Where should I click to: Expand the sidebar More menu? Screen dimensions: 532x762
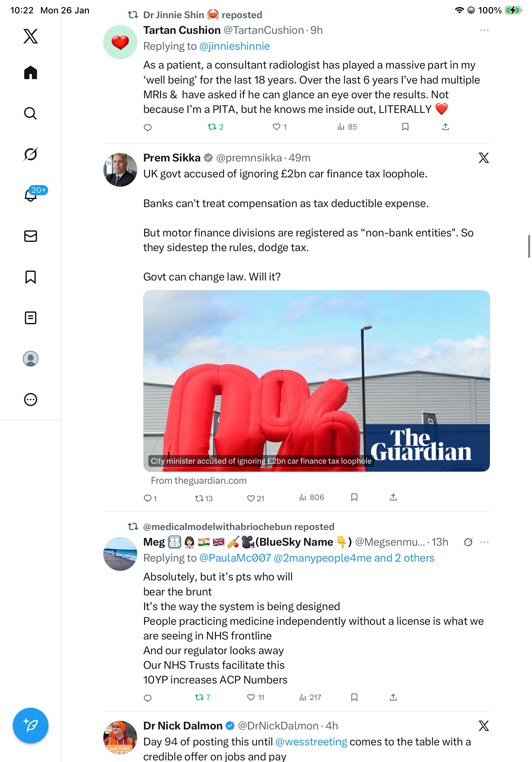tap(31, 400)
